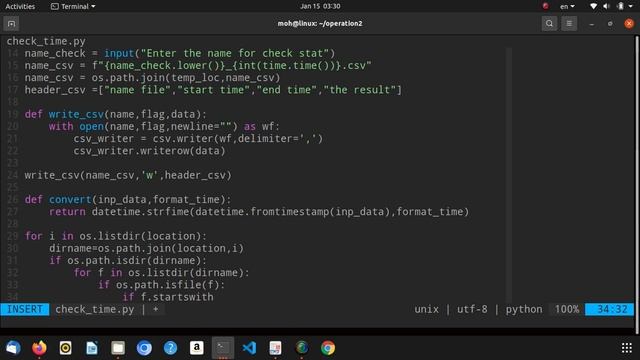Viewport: 640px width, 360px height.
Task: Minimize the terminal window
Action: pos(591,24)
